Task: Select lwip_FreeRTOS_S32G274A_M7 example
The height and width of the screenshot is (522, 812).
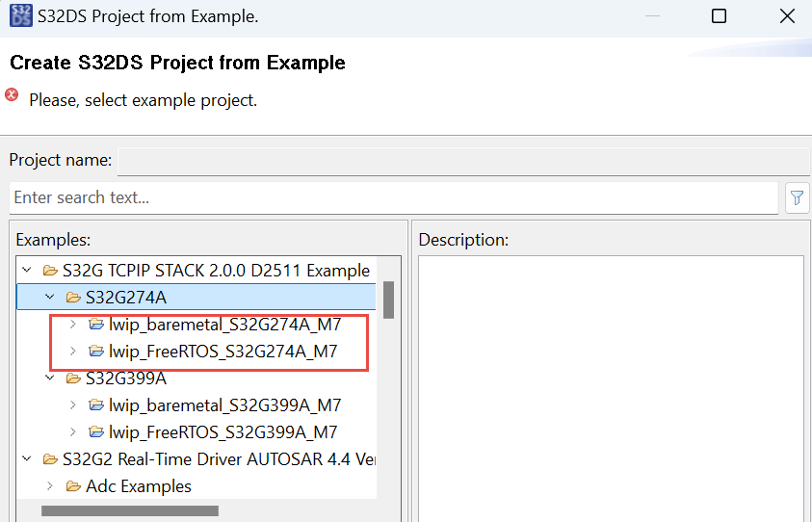Action: (223, 352)
